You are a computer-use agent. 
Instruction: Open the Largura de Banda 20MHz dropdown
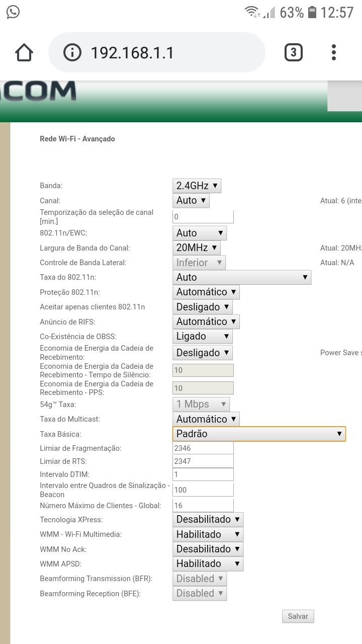197,248
